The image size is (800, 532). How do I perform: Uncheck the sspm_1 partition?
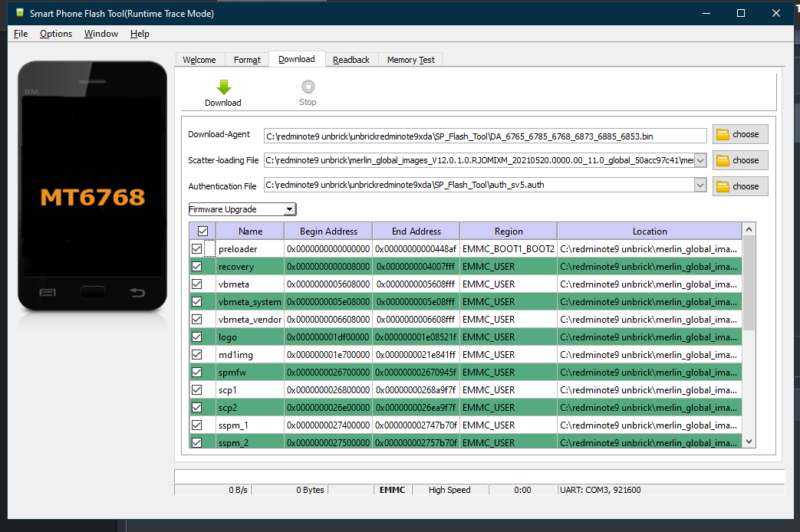(196, 425)
